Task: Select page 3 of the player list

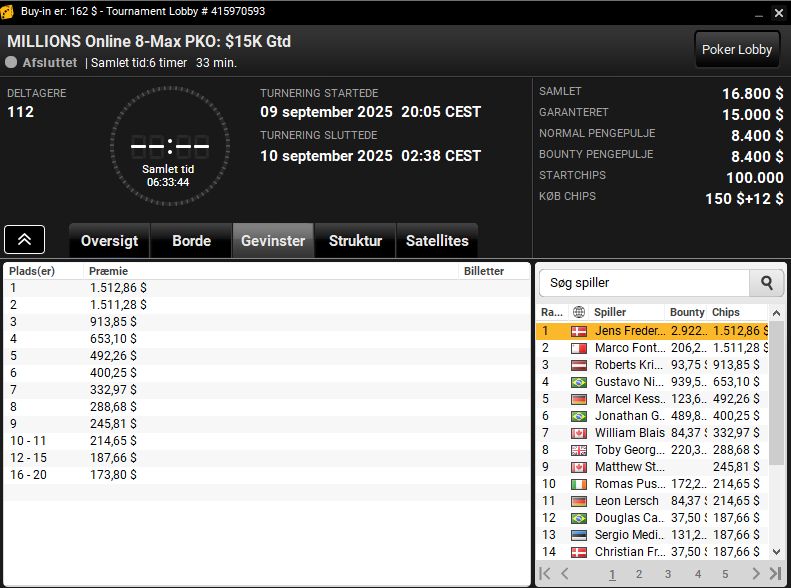Action: tap(668, 574)
